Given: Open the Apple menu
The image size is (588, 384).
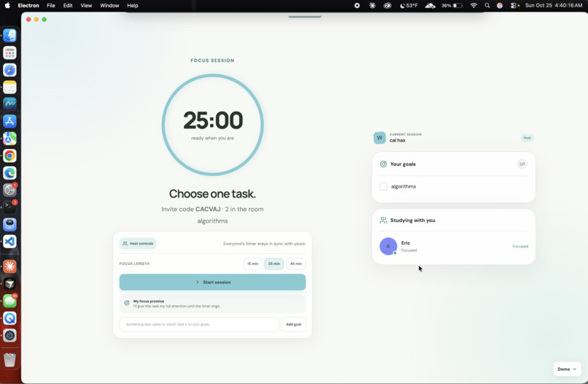Looking at the screenshot, I should pyautogui.click(x=7, y=6).
